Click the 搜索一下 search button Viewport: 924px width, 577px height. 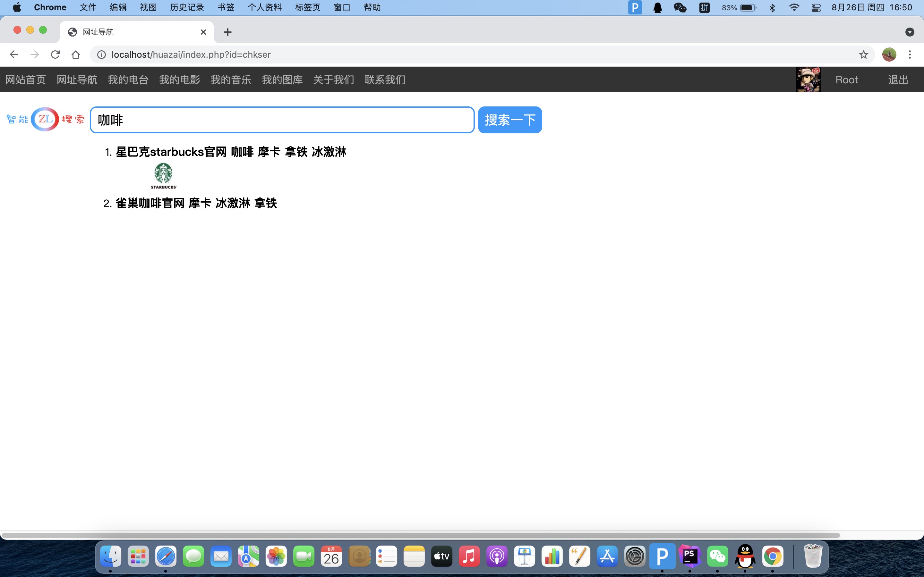click(510, 120)
